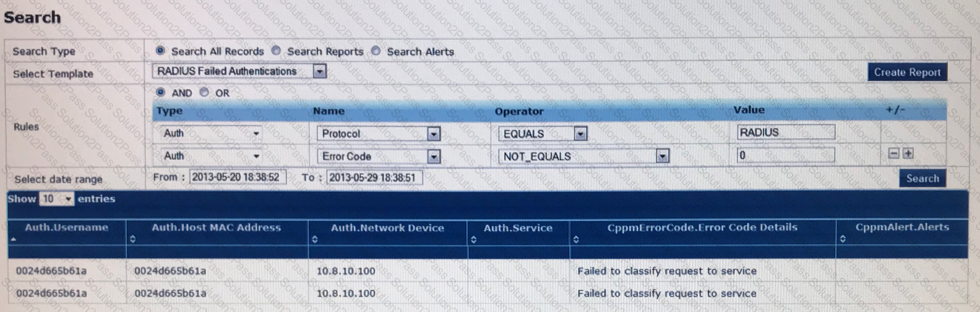
Task: Open the Show entries count dropdown
Action: point(67,199)
